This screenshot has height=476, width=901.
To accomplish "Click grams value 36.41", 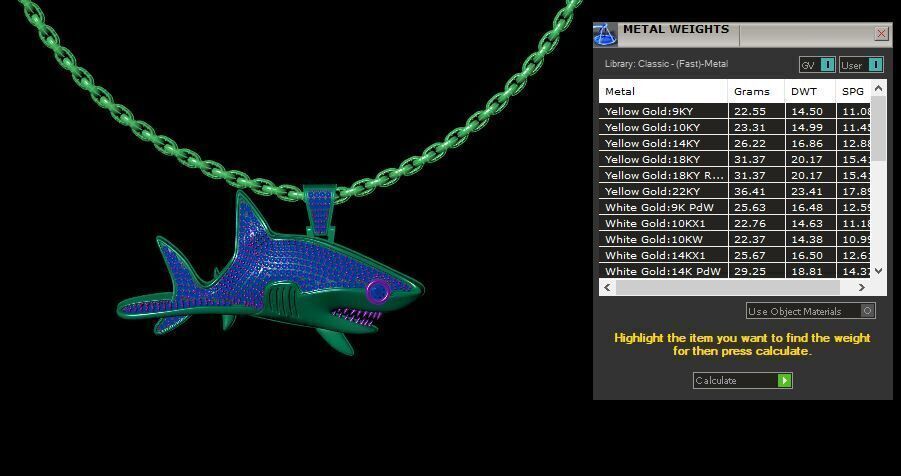I will tap(750, 191).
